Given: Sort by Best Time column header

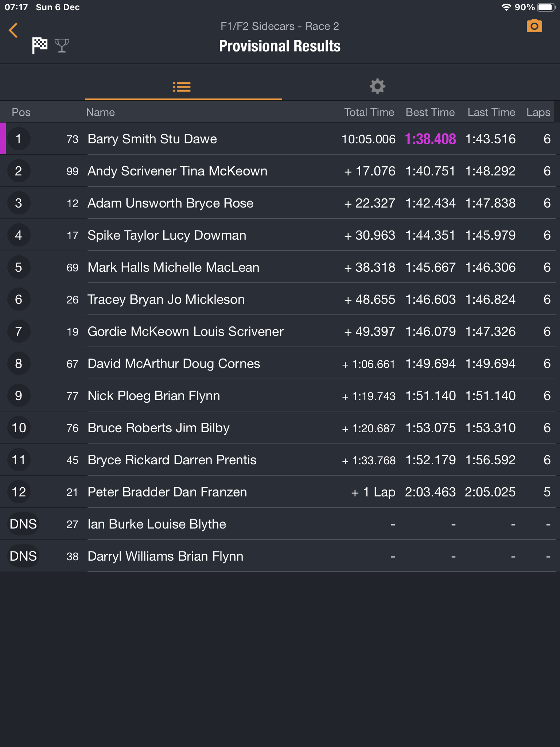Looking at the screenshot, I should 430,112.
